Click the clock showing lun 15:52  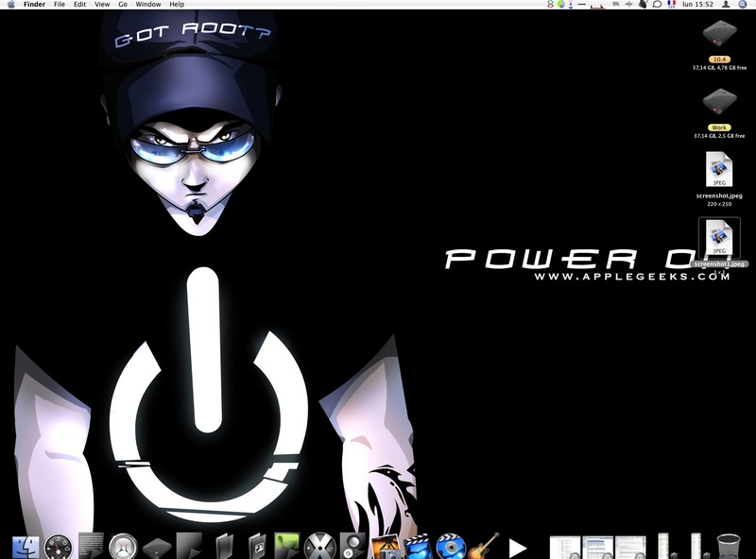697,5
